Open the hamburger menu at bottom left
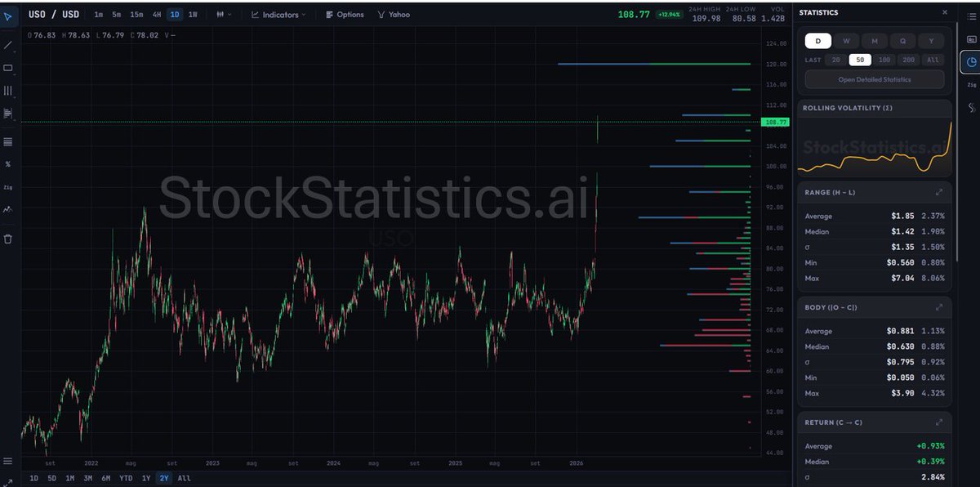This screenshot has height=487, width=980. coord(8,462)
